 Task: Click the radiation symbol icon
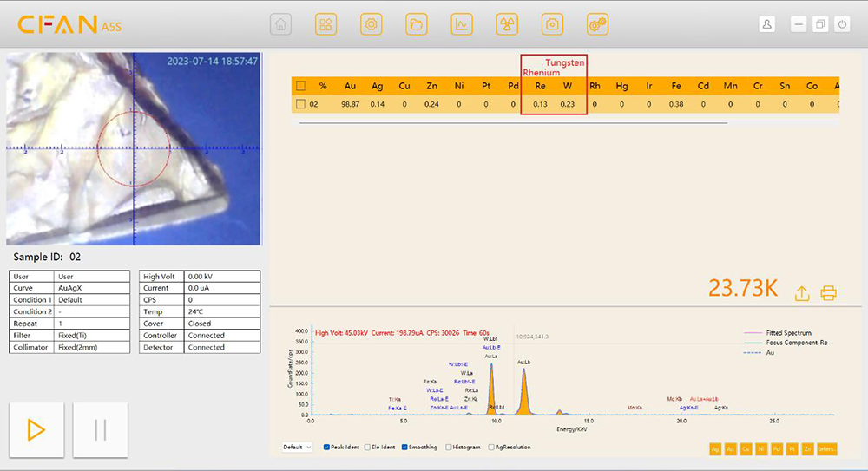coord(507,24)
